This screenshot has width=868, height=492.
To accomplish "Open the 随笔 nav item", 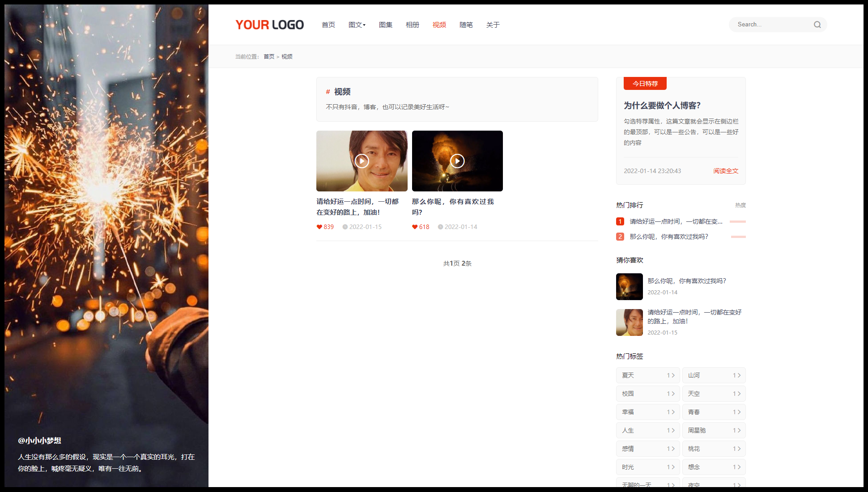I will tap(466, 25).
